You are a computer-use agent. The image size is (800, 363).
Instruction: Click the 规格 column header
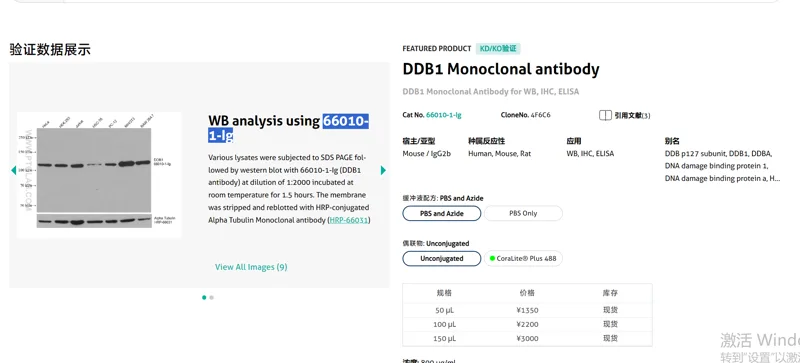[444, 293]
